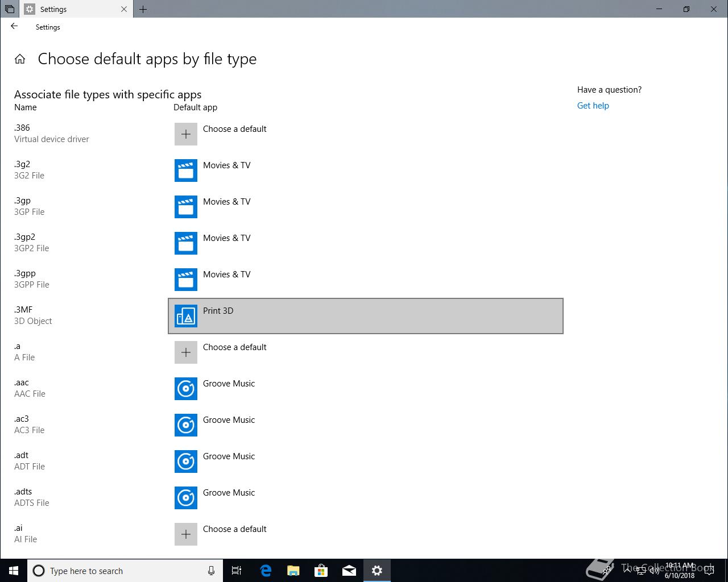Go back using the back arrow
The width and height of the screenshot is (728, 582).
click(x=14, y=26)
